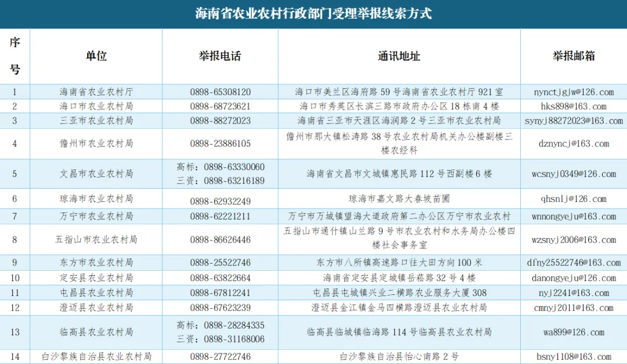Click the 单位 column header
Image resolution: width=627 pixels, height=364 pixels.
point(96,56)
